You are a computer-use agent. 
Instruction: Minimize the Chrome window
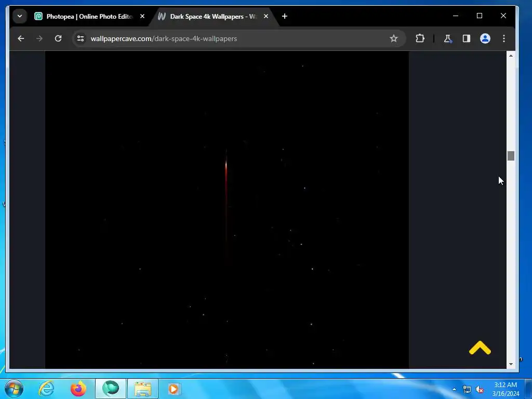pos(456,16)
